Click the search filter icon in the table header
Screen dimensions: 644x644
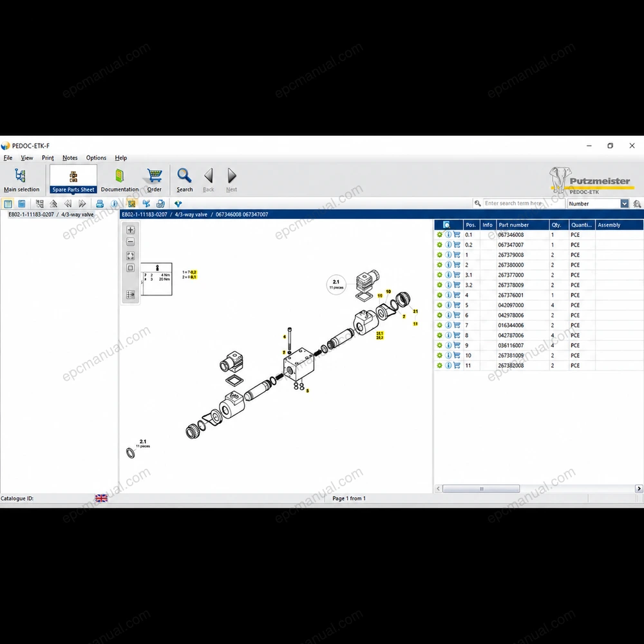pyautogui.click(x=447, y=225)
